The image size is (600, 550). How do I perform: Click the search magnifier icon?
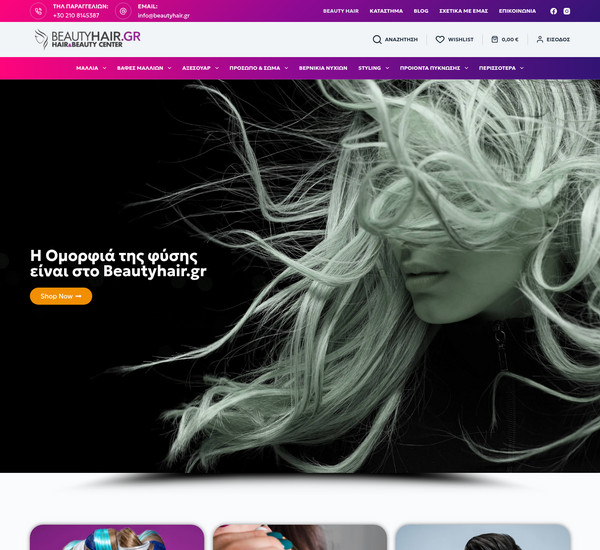(377, 39)
